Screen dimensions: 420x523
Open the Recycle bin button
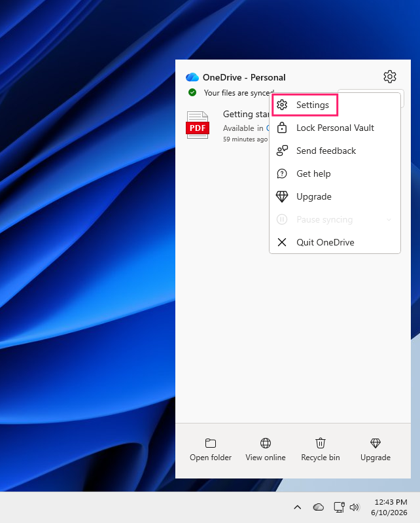[321, 450]
